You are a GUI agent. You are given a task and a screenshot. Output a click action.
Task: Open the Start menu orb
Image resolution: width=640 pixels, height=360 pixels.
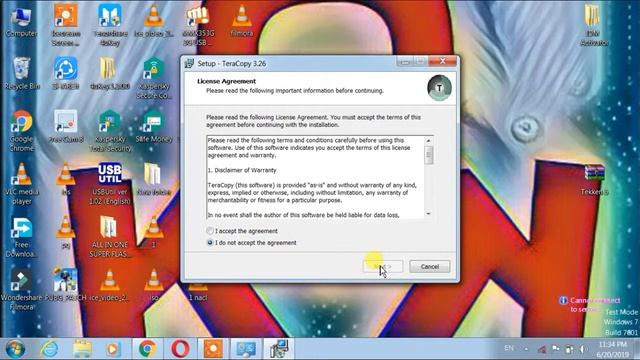click(16, 349)
